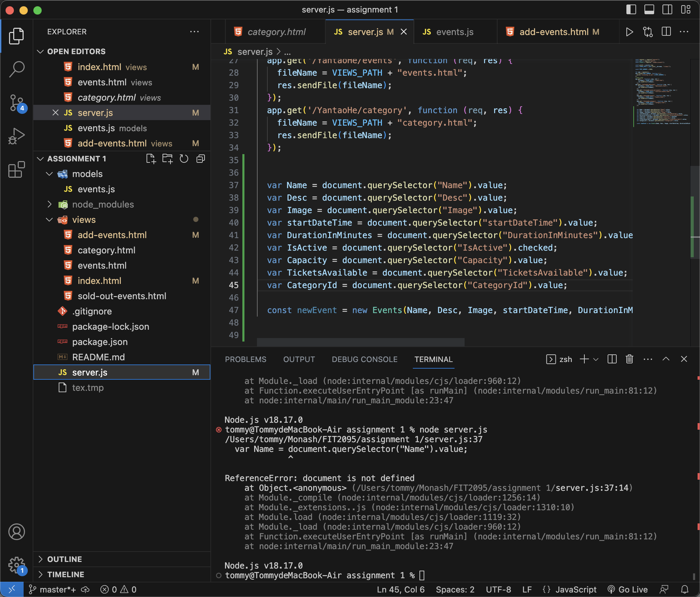Open sold-out-events.html in file tree
This screenshot has height=597, width=700.
pyautogui.click(x=122, y=296)
